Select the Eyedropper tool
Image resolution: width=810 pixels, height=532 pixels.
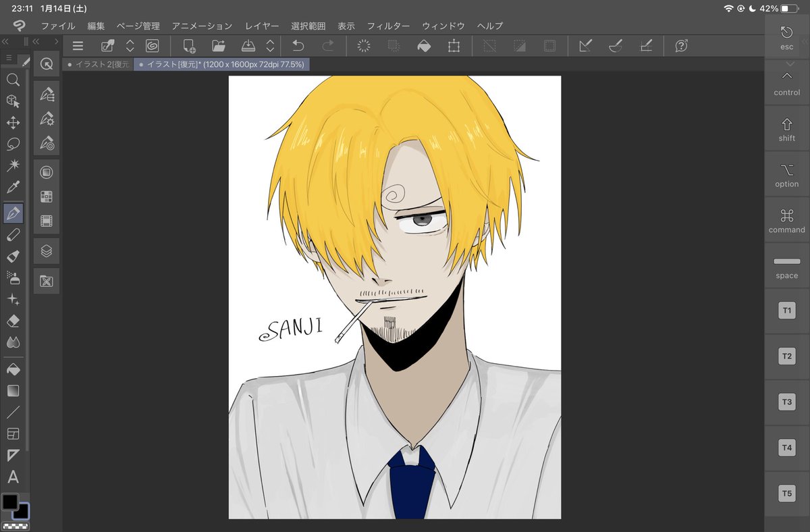[13, 187]
